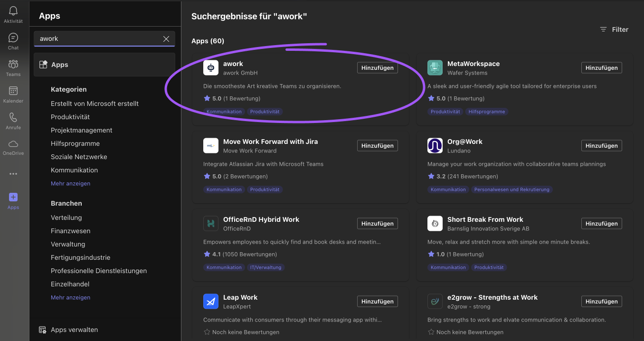The width and height of the screenshot is (644, 341).
Task: Show more apps via ellipsis icon
Action: click(13, 174)
